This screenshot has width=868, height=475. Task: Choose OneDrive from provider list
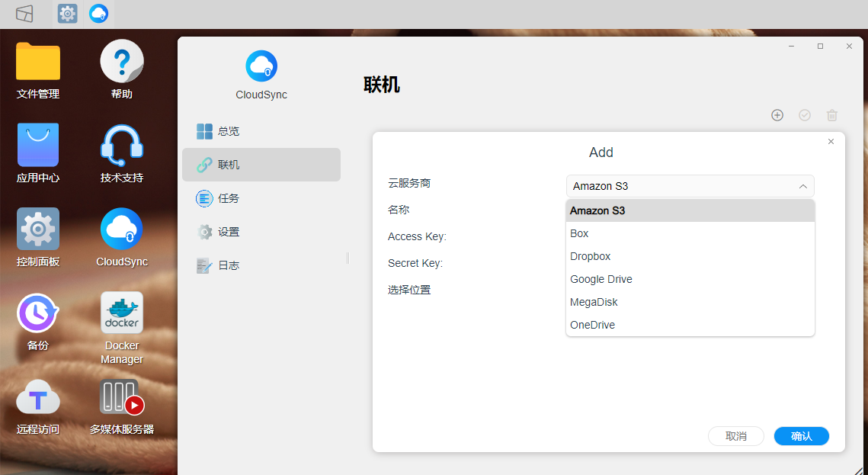click(x=690, y=325)
